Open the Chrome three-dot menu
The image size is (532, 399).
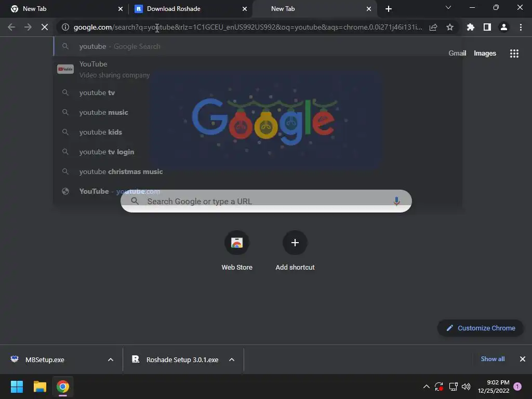(521, 27)
